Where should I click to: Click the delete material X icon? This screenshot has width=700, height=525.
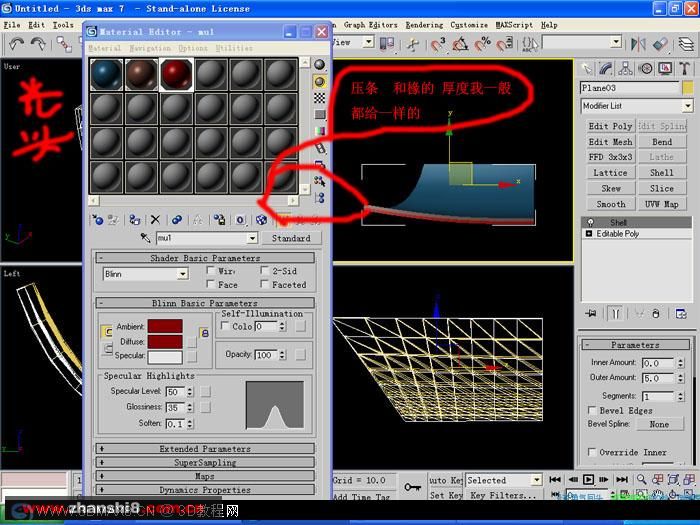(155, 220)
